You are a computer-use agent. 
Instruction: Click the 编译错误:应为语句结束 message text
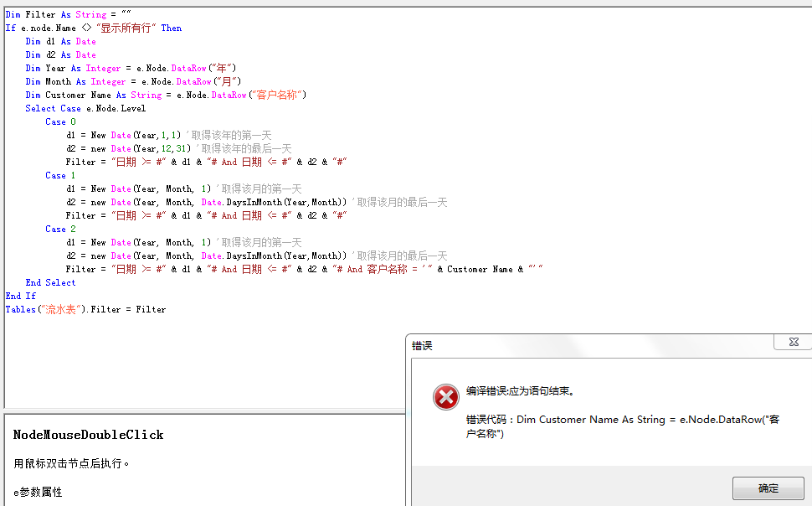[x=520, y=391]
